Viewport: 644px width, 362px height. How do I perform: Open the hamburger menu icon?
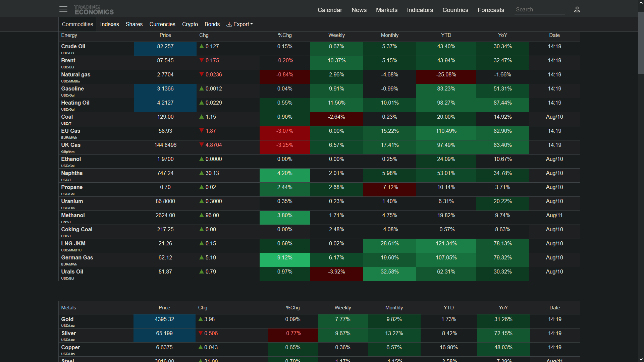click(x=63, y=9)
